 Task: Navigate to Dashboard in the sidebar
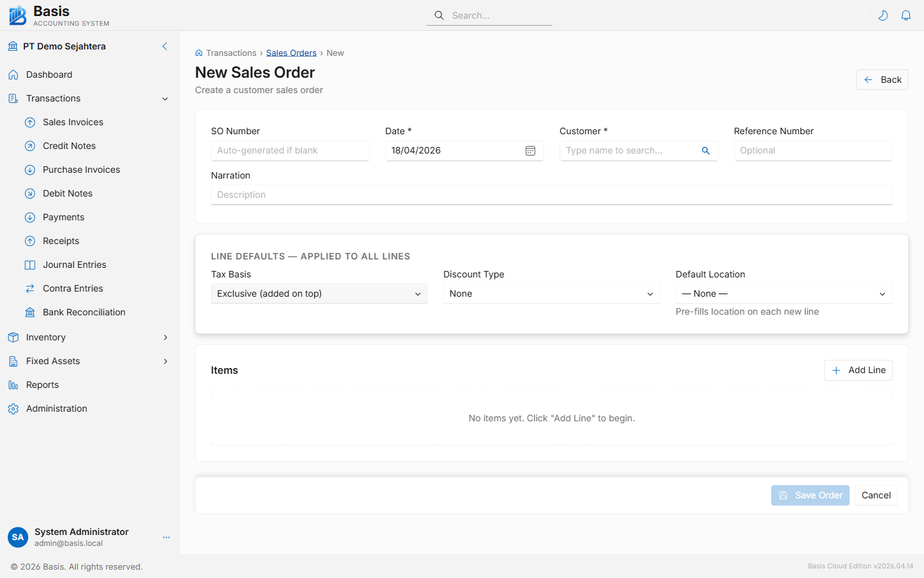(47, 74)
